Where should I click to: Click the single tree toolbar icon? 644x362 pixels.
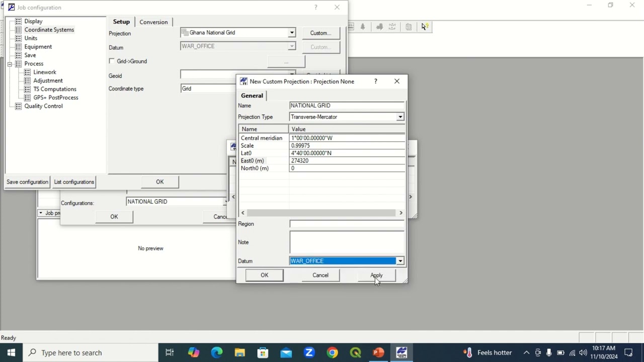click(363, 27)
